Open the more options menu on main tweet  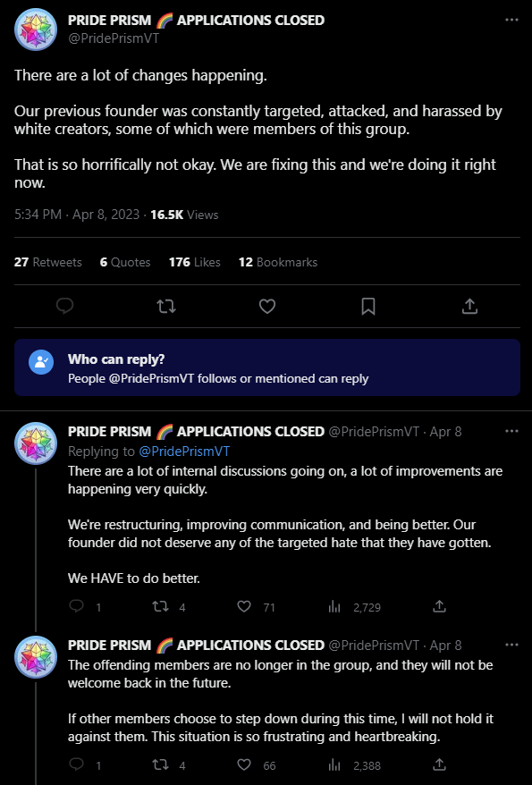[511, 20]
